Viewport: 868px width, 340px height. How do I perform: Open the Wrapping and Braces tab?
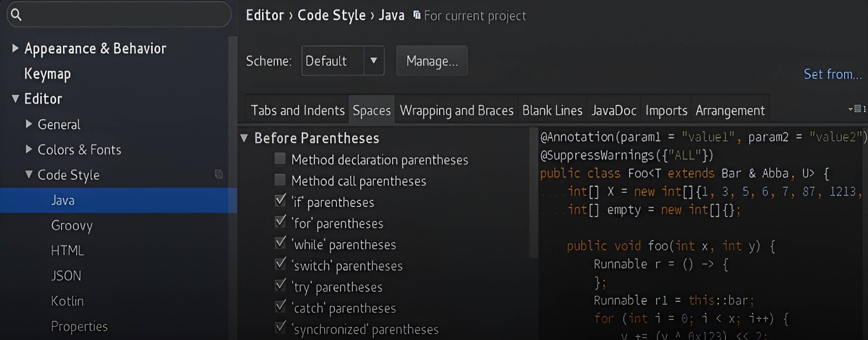456,110
